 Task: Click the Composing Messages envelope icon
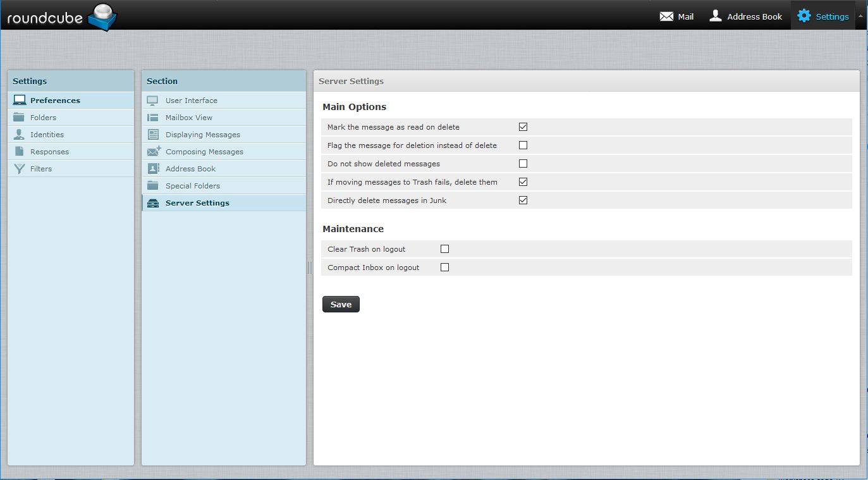click(x=153, y=152)
